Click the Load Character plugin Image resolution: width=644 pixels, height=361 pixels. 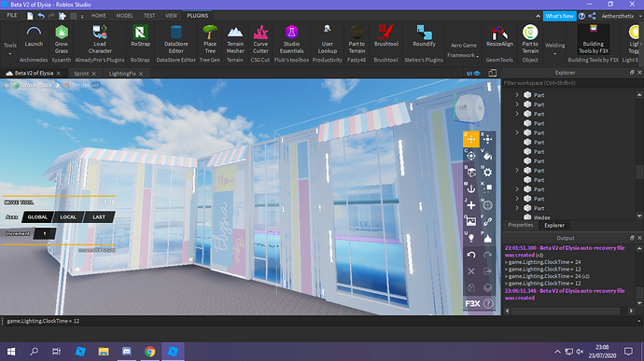tap(100, 39)
